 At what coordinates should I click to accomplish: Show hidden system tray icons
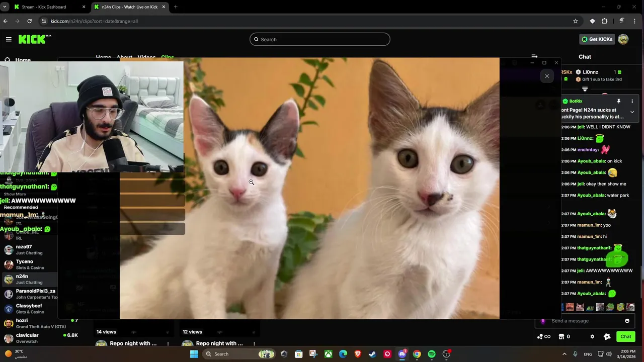pyautogui.click(x=564, y=354)
